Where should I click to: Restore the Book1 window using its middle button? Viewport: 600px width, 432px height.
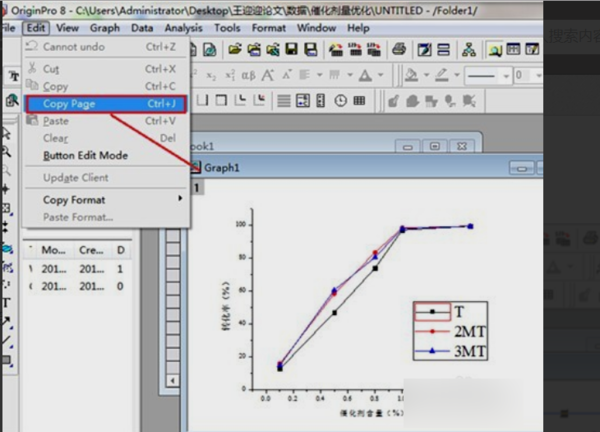(x=435, y=146)
